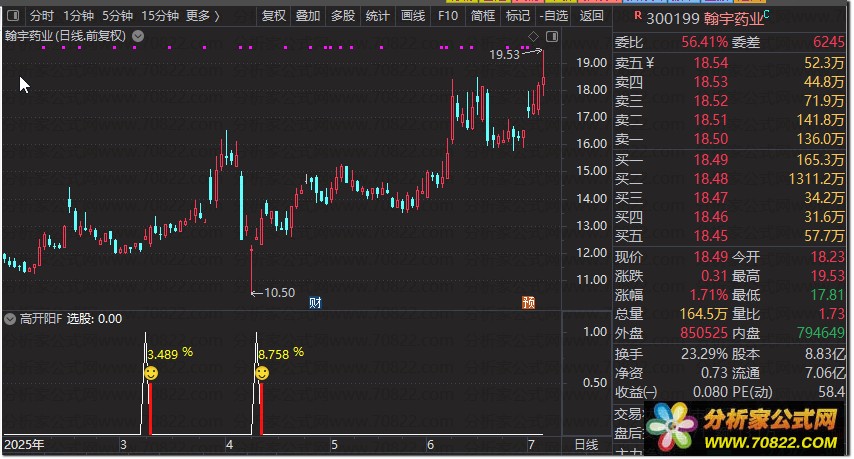Click the second smiley signal icon
The width and height of the screenshot is (854, 459).
pyautogui.click(x=262, y=373)
